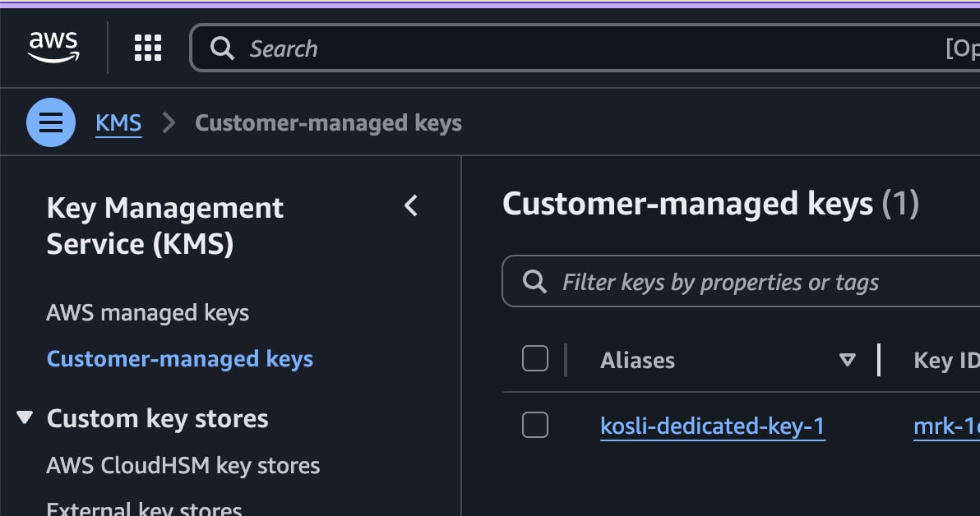The height and width of the screenshot is (516, 980).
Task: Collapse the Custom key stores section triangle
Action: (25, 417)
